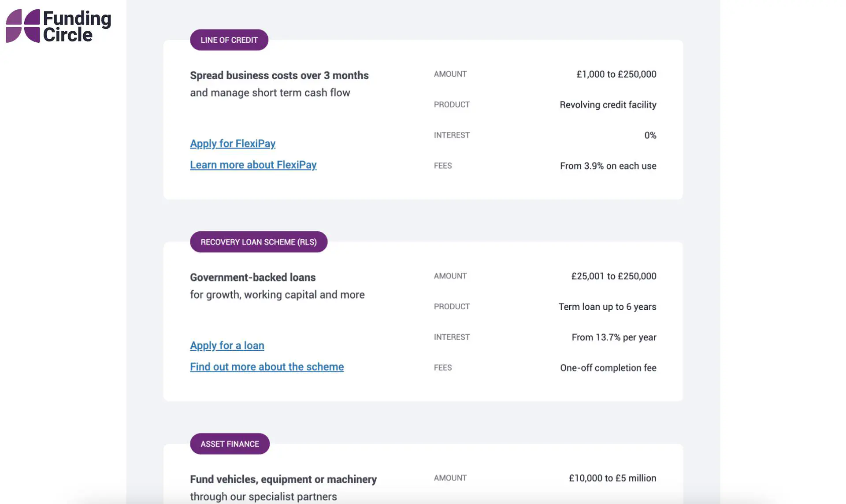
Task: Click the From 3.9% on each use fee
Action: pyautogui.click(x=608, y=166)
